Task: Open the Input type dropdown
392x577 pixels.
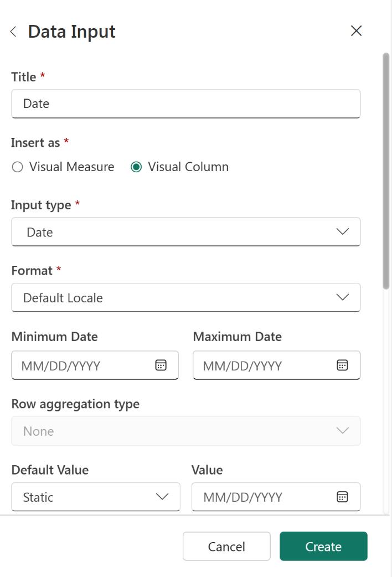Action: click(186, 232)
